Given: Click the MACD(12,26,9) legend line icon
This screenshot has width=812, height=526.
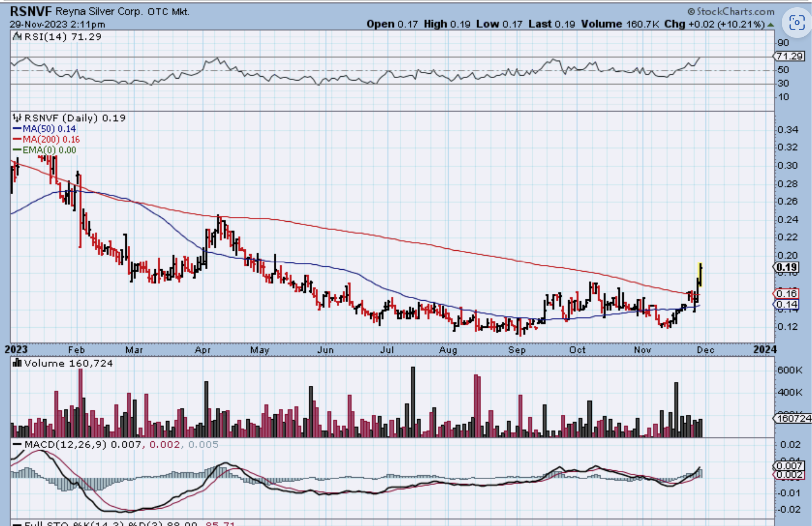Looking at the screenshot, I should click(17, 444).
